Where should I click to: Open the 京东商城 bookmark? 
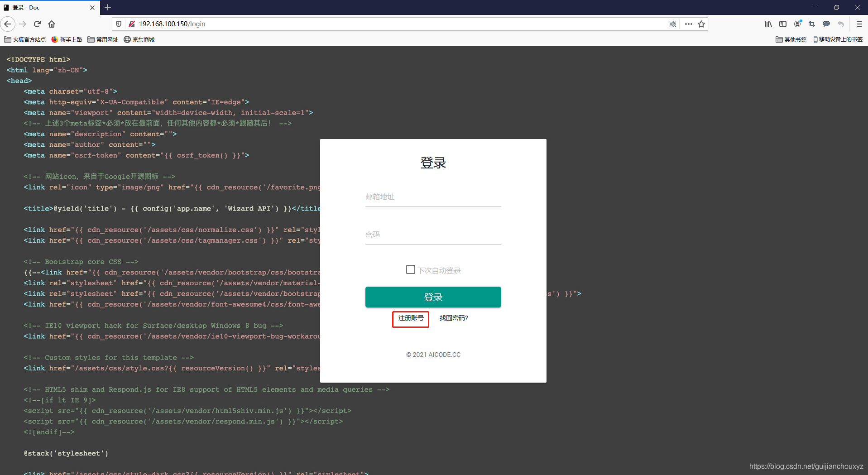click(139, 39)
